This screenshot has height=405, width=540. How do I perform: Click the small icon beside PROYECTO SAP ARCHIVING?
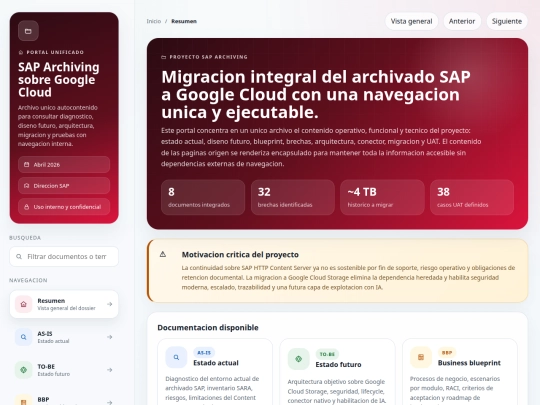coord(164,57)
